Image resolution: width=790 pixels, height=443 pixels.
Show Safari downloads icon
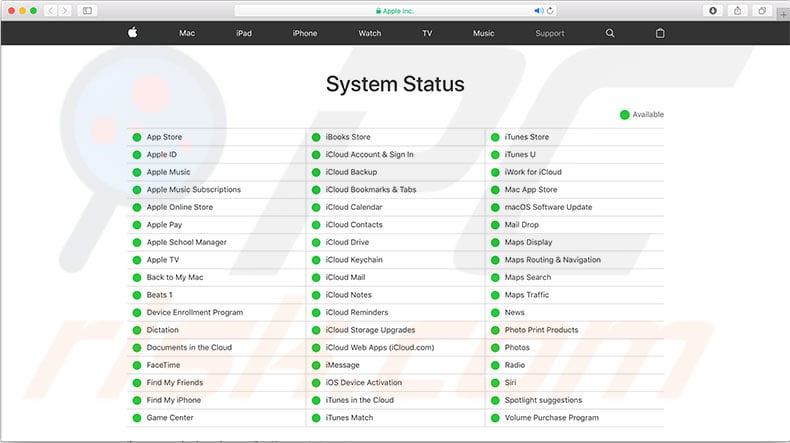point(712,11)
